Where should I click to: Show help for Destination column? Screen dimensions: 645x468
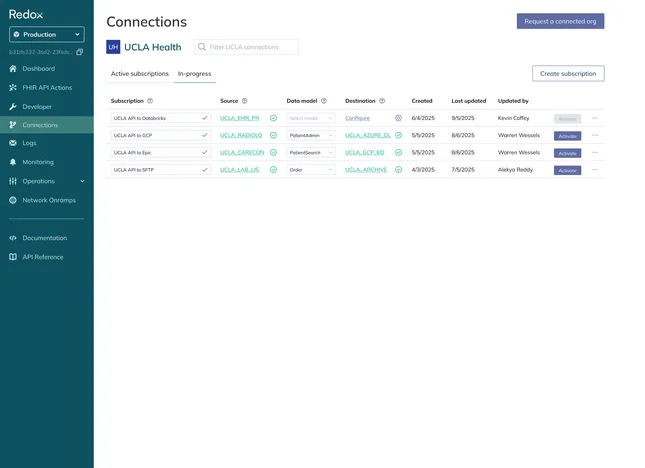tap(382, 101)
